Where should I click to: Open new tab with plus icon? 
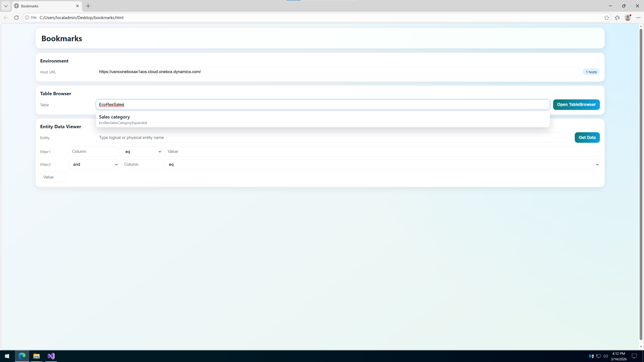[88, 6]
